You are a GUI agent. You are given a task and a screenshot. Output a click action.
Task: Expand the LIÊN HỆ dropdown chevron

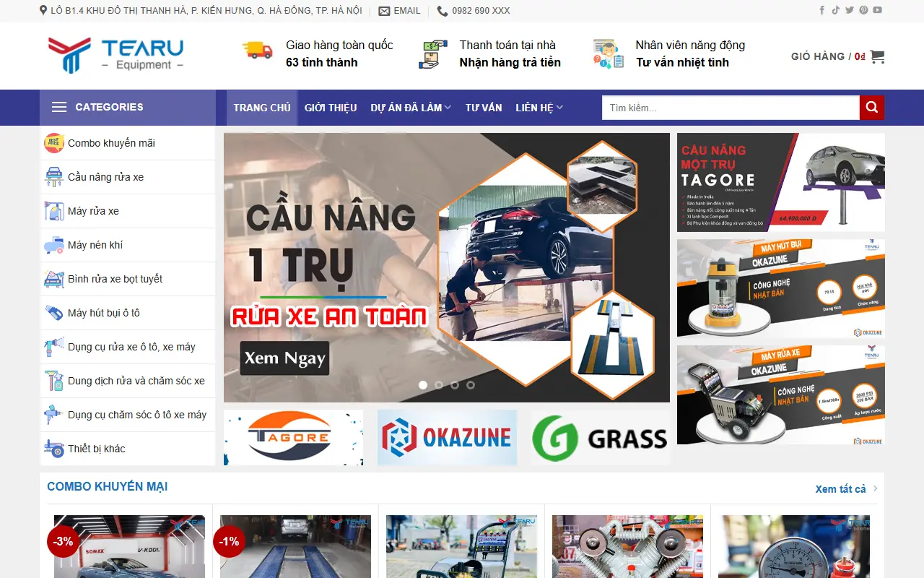pyautogui.click(x=559, y=108)
